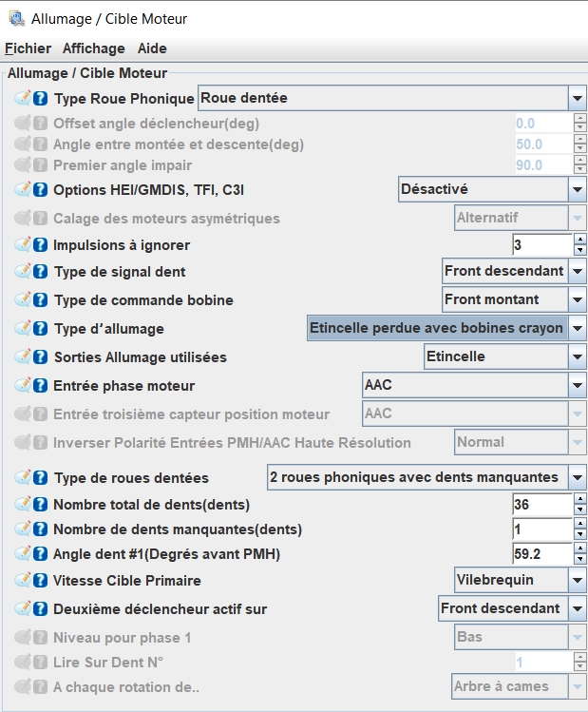Open the Aide menu
This screenshot has height=712, width=588.
point(152,48)
